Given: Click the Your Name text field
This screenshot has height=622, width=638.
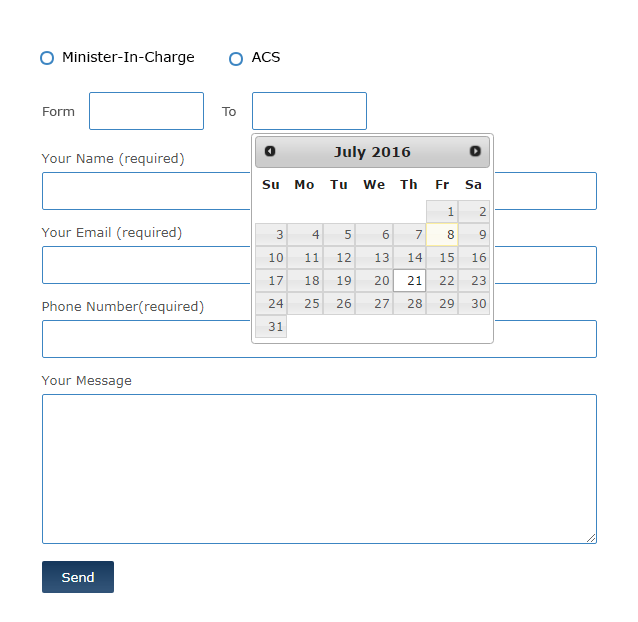Looking at the screenshot, I should coord(145,191).
